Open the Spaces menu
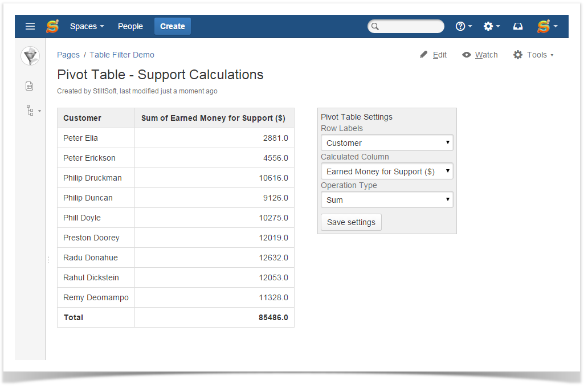 (87, 26)
